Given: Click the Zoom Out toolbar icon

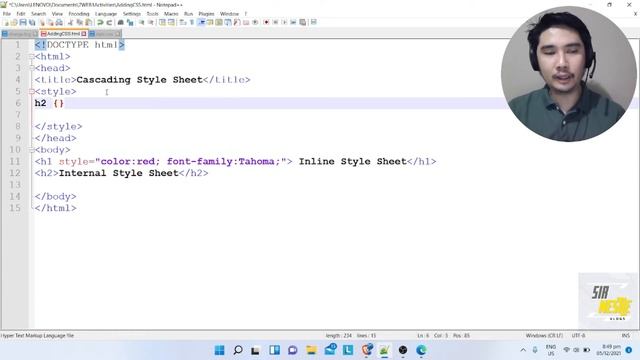Looking at the screenshot, I should (151, 22).
